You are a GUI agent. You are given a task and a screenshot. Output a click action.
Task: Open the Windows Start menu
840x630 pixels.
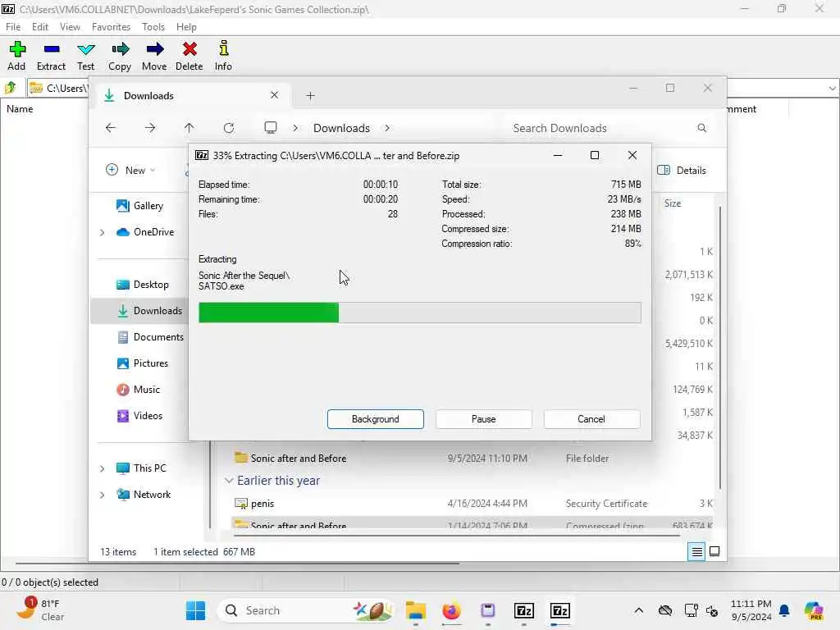(x=195, y=610)
